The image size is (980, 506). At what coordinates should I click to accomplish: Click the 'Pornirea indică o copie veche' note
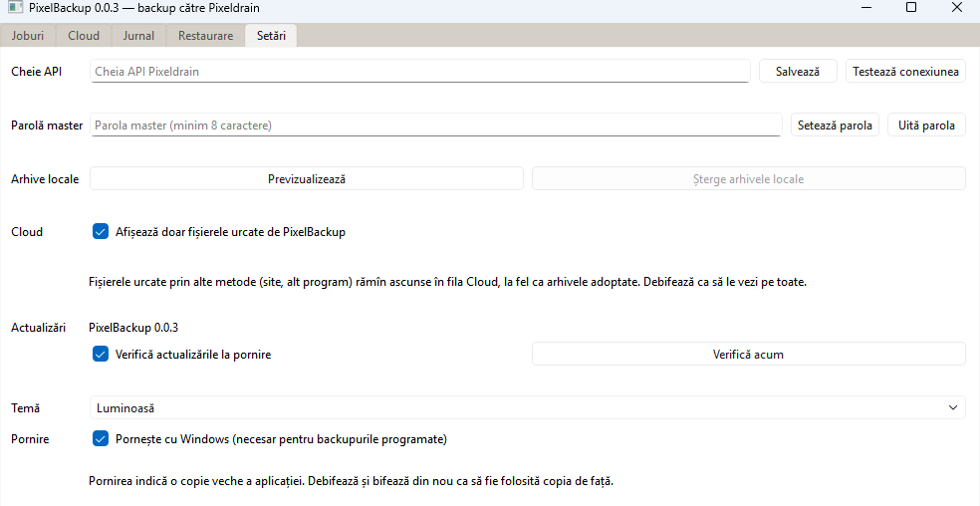(352, 482)
